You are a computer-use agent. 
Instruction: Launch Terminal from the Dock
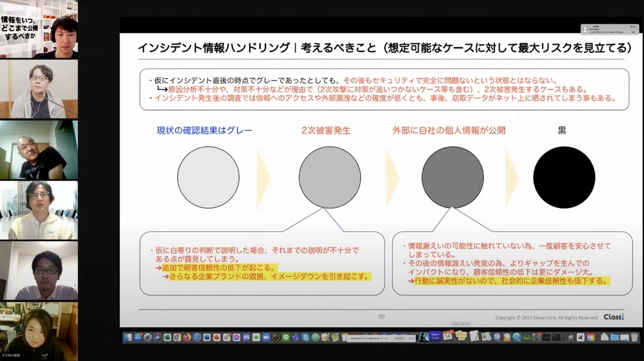coord(557,337)
